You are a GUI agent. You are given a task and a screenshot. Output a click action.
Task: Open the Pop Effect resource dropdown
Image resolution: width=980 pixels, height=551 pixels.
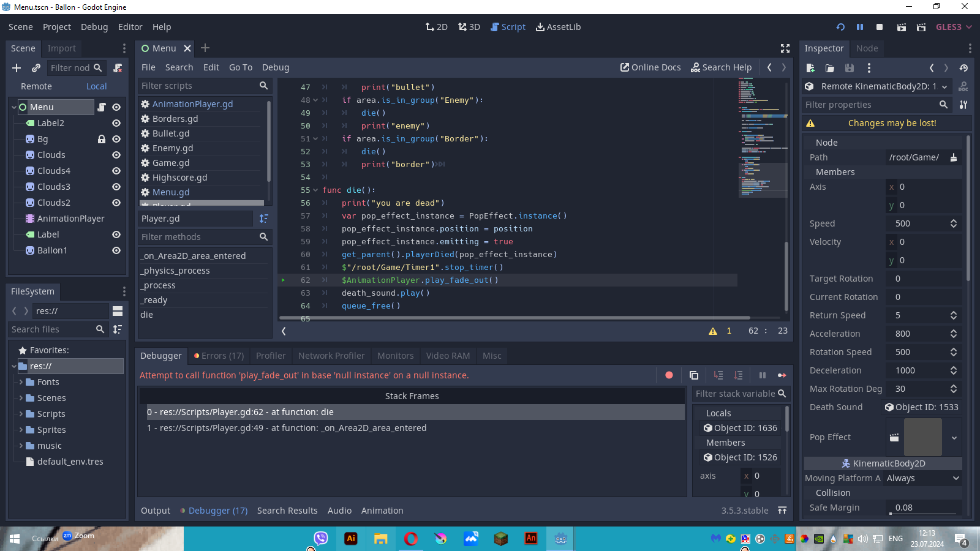(x=954, y=438)
